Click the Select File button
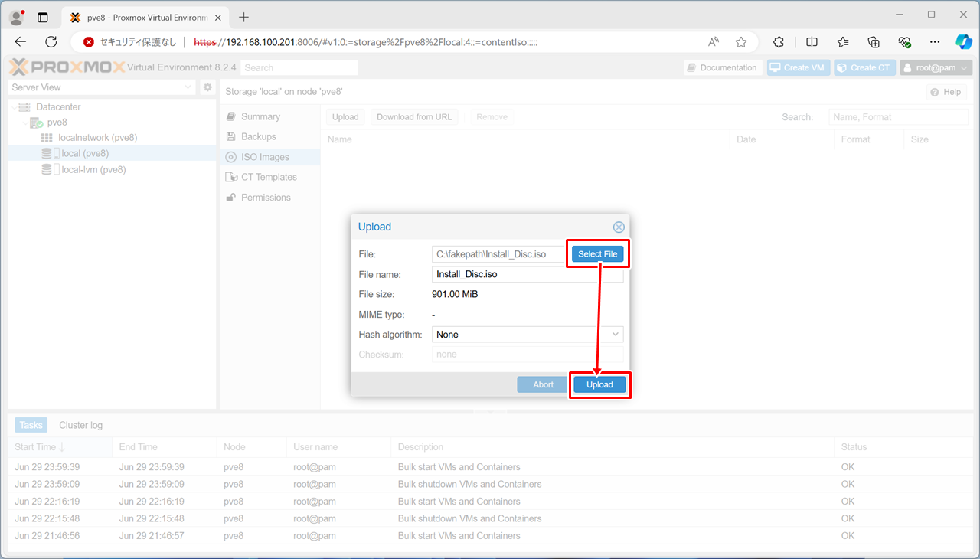The image size is (980, 559). click(597, 254)
